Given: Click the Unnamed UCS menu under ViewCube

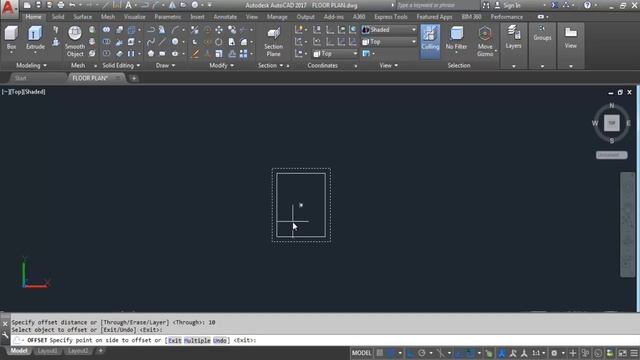Looking at the screenshot, I should point(611,155).
